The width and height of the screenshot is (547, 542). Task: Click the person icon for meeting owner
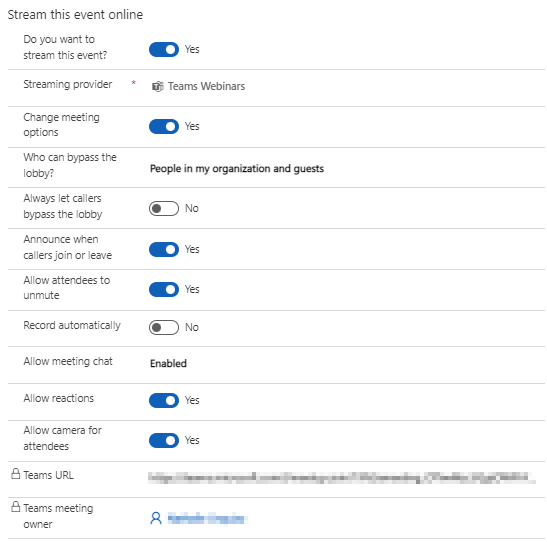(x=156, y=518)
